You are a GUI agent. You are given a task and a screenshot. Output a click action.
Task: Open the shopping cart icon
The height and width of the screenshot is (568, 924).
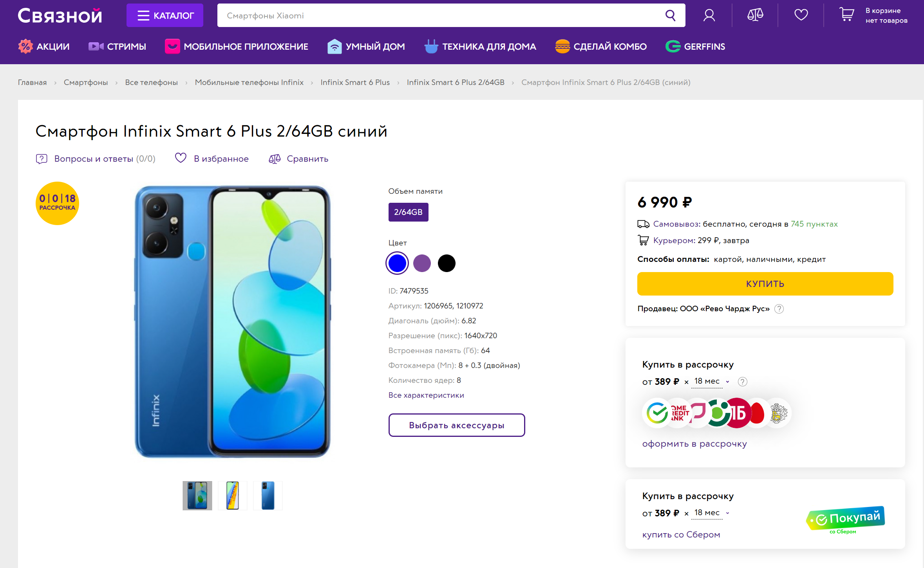point(847,15)
